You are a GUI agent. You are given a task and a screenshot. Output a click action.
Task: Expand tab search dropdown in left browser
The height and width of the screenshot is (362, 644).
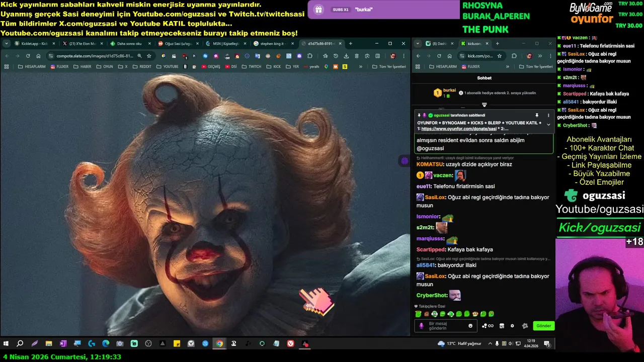pos(7,44)
